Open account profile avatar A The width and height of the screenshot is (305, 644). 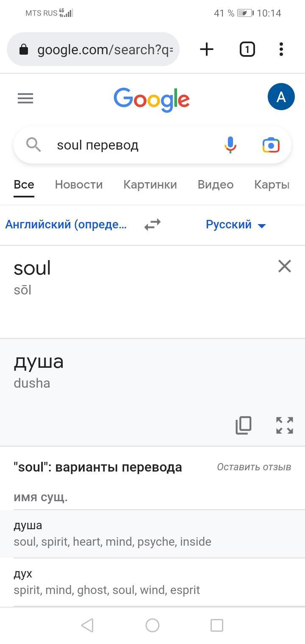point(281,97)
